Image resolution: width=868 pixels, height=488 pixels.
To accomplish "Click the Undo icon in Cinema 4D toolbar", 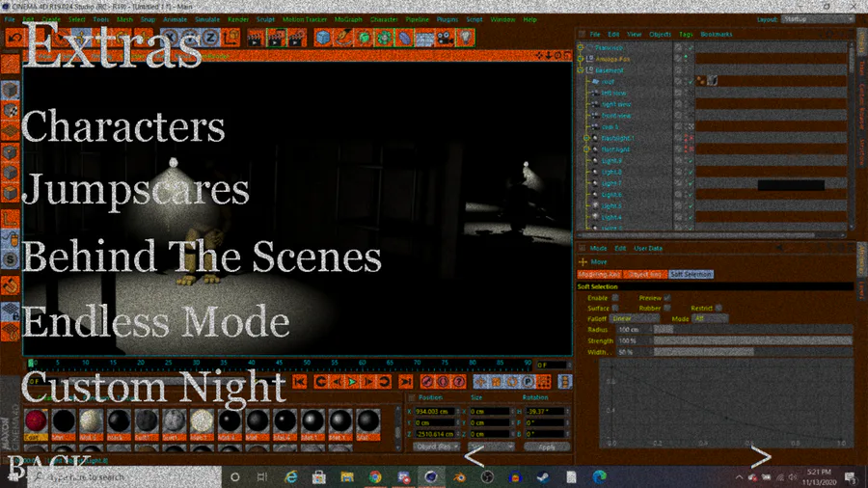I will click(x=14, y=38).
